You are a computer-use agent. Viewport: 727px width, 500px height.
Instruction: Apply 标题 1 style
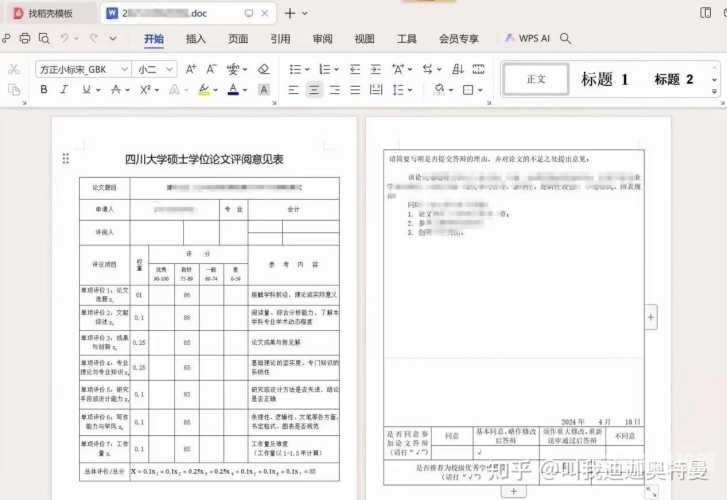605,79
